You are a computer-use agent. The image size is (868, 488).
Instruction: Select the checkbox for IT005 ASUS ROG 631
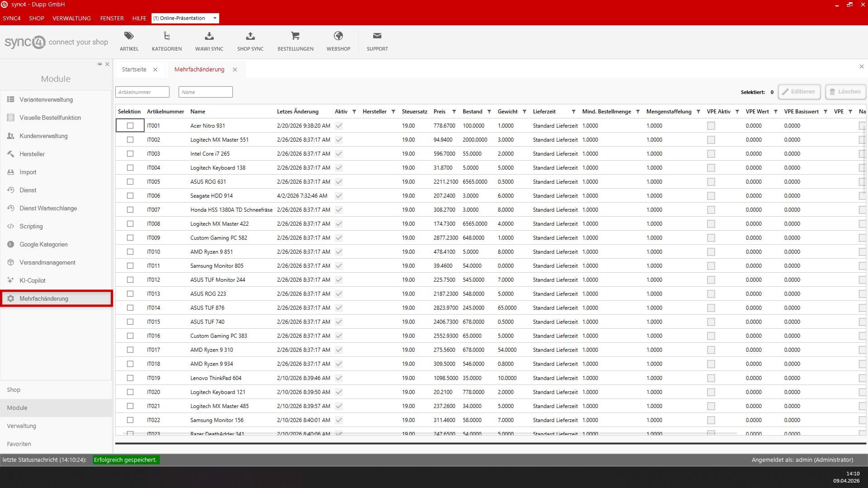tap(130, 181)
